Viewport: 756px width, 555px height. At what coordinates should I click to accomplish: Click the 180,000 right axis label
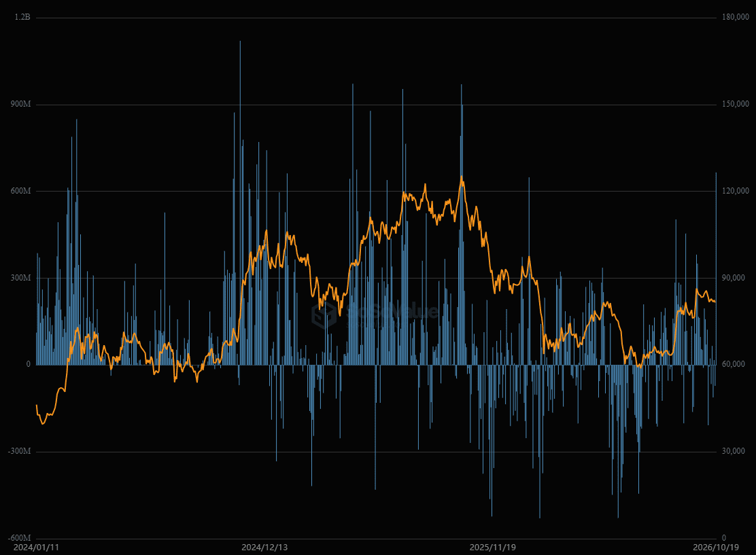[736, 18]
